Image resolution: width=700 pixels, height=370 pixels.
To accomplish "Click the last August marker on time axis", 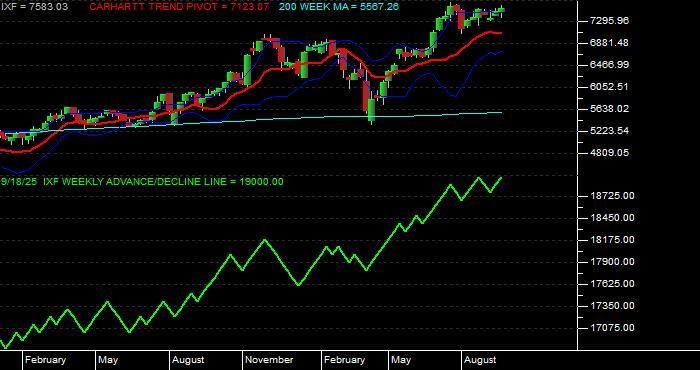I will coord(480,360).
